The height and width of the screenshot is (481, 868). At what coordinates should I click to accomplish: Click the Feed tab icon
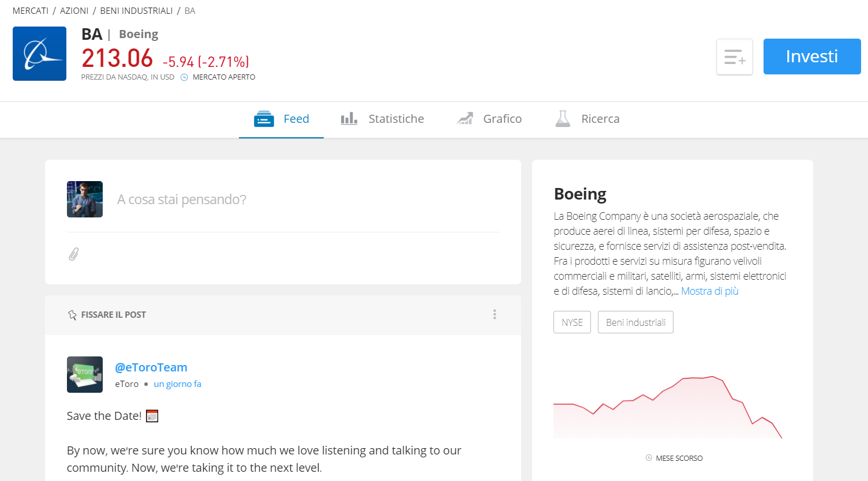pos(264,119)
